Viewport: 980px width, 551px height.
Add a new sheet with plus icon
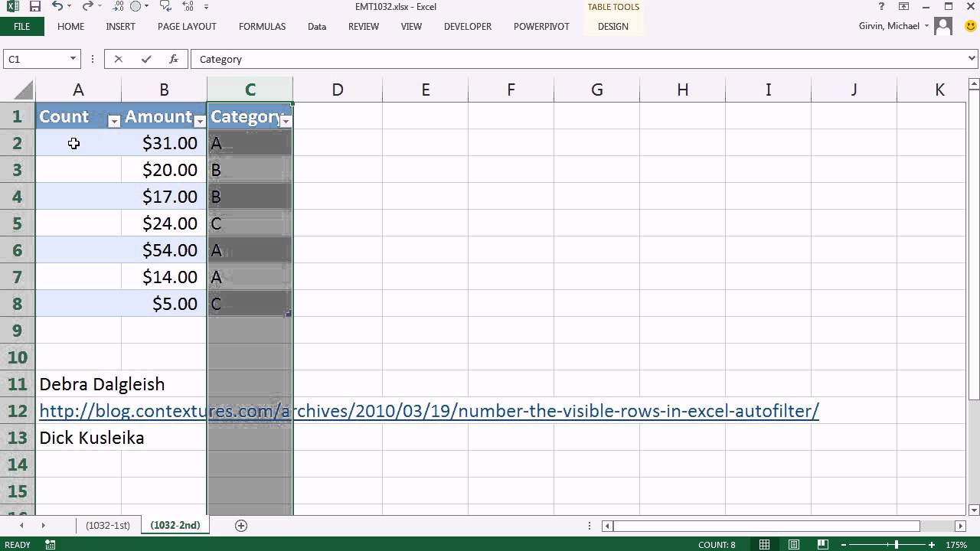[x=241, y=525]
